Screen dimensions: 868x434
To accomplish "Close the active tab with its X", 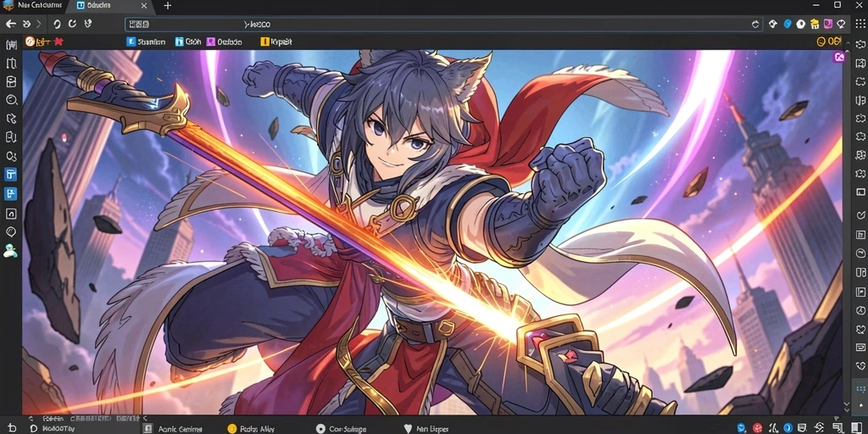I will coord(144,6).
